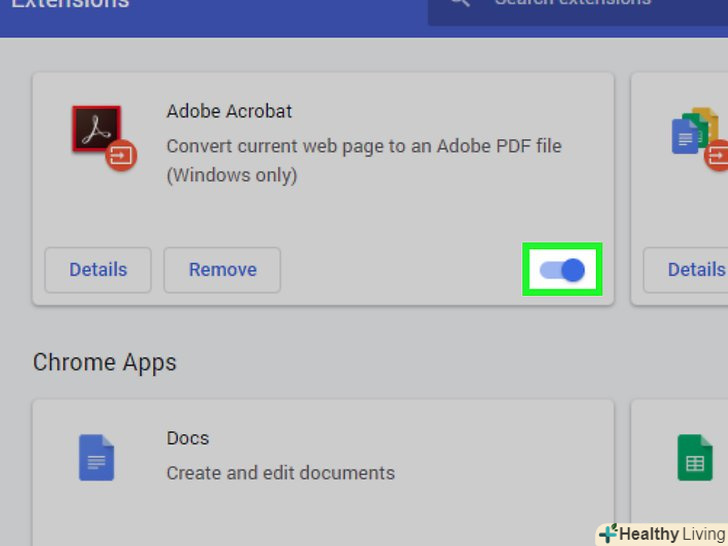This screenshot has height=546, width=728.
Task: Click the green Sheets app icon
Action: point(695,457)
